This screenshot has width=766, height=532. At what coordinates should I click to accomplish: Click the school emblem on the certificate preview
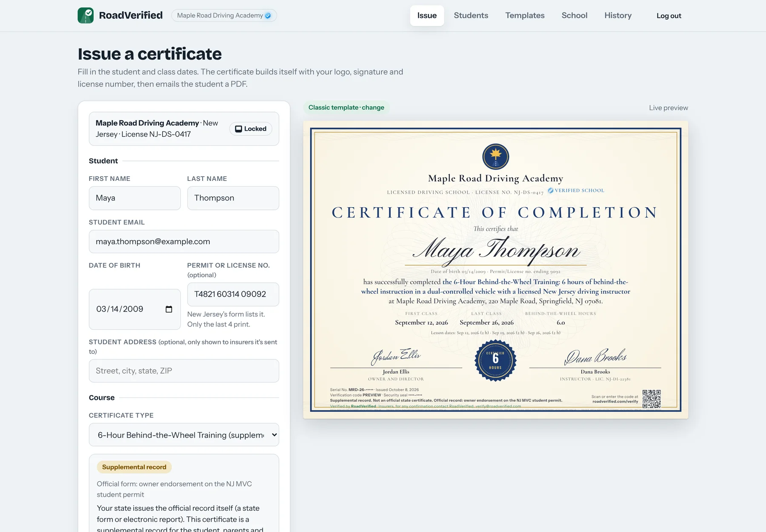[495, 156]
